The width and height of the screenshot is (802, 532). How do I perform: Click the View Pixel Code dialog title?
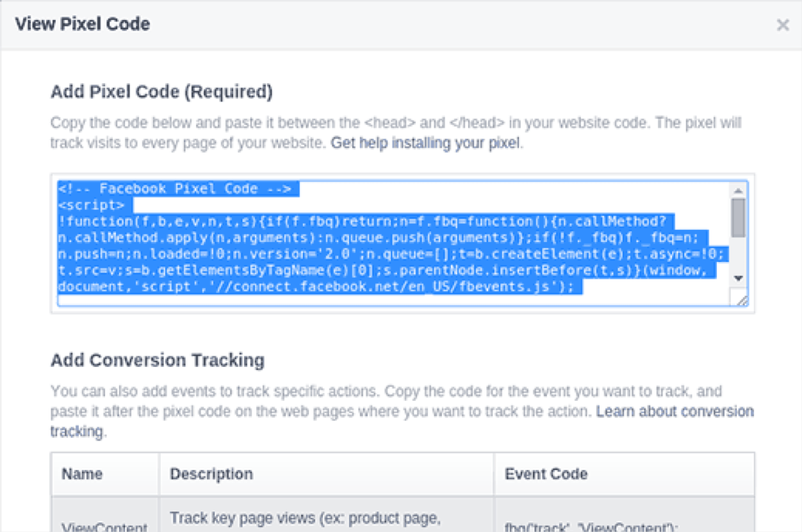point(83,24)
